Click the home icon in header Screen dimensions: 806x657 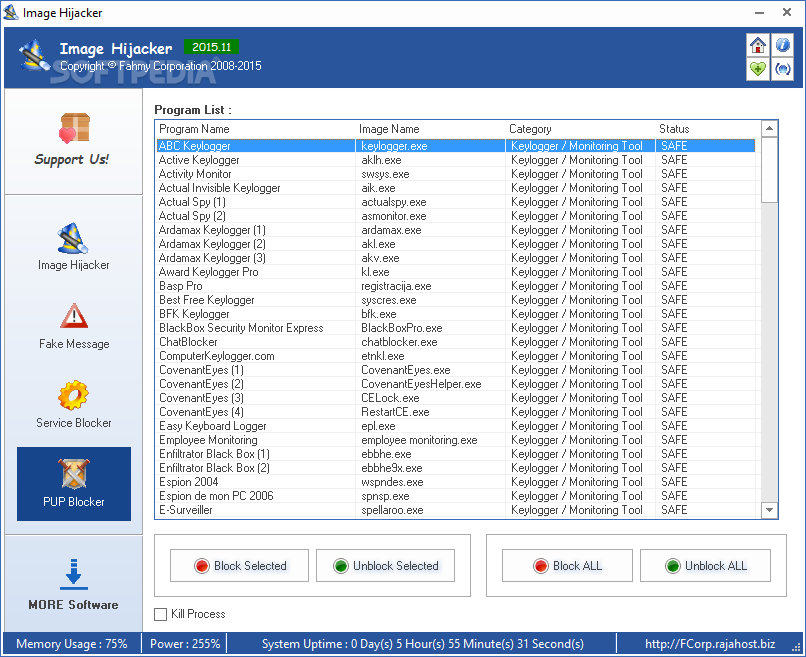click(x=758, y=45)
